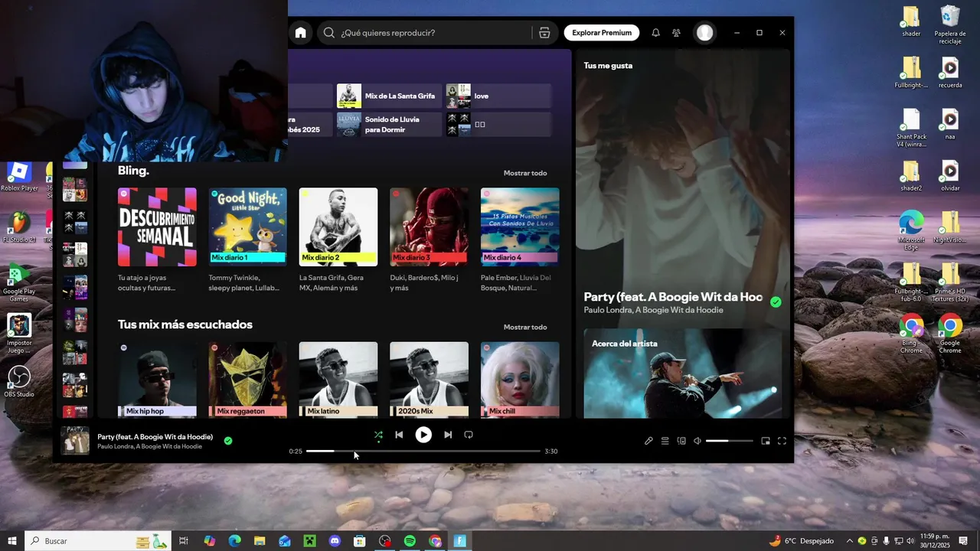
Task: Click the search field ¿Qué quieres reproducir?
Action: click(425, 33)
